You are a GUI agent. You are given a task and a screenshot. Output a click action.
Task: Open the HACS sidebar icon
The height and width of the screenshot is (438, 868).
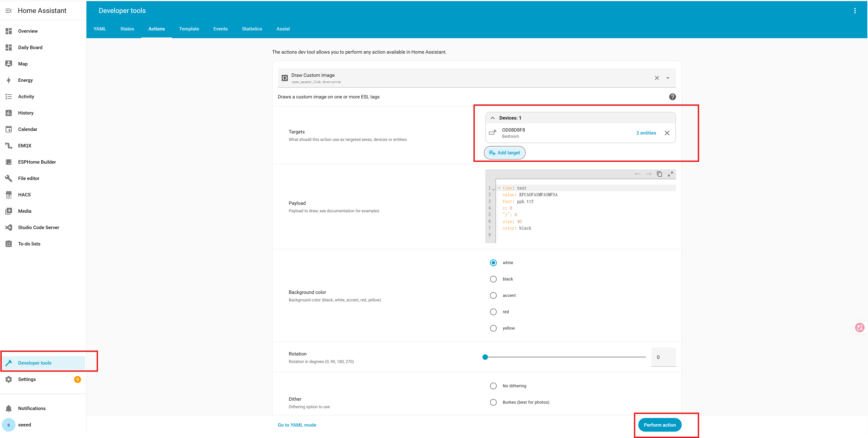tap(9, 195)
